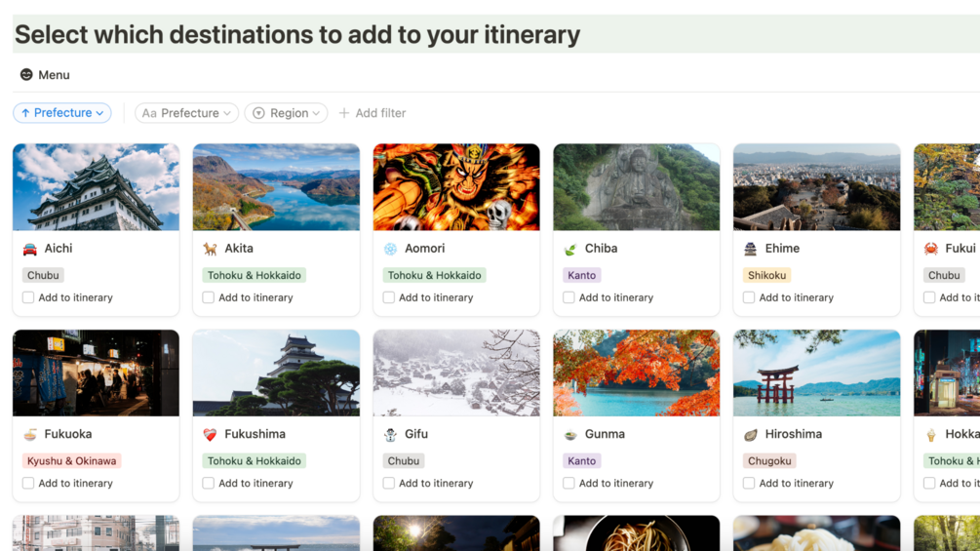Click the Menu smiley face icon
980x551 pixels.
click(x=26, y=74)
